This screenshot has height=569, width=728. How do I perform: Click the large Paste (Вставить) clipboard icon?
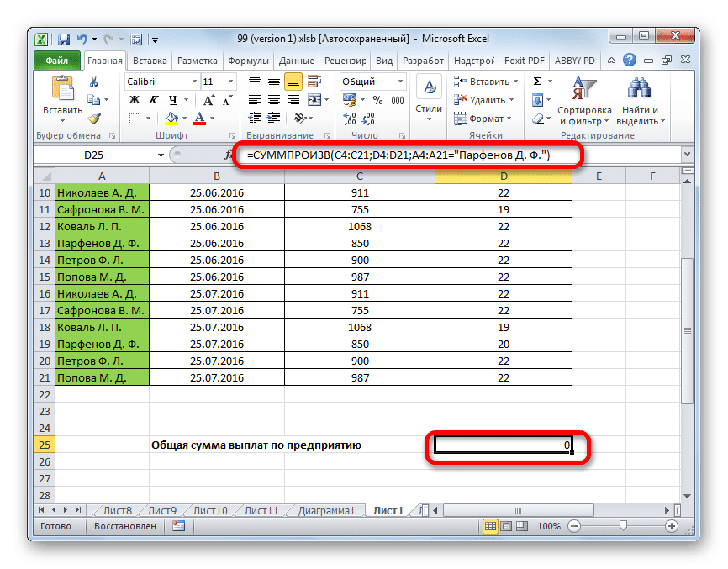[62, 88]
